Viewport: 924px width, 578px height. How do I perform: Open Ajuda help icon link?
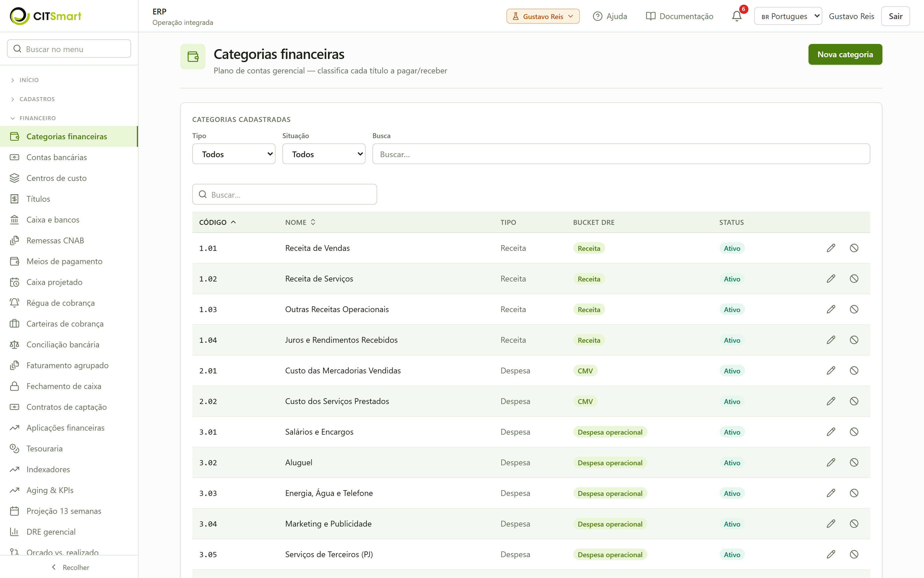click(x=610, y=16)
